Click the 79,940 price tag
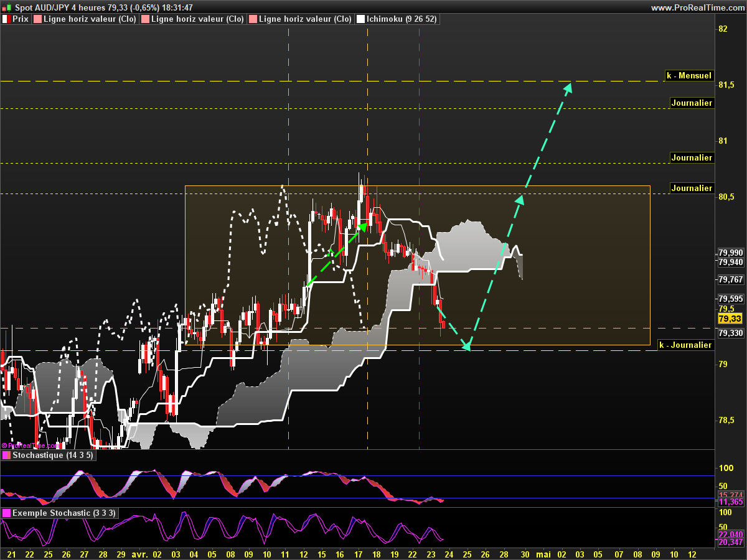The width and height of the screenshot is (747, 560). [731, 263]
